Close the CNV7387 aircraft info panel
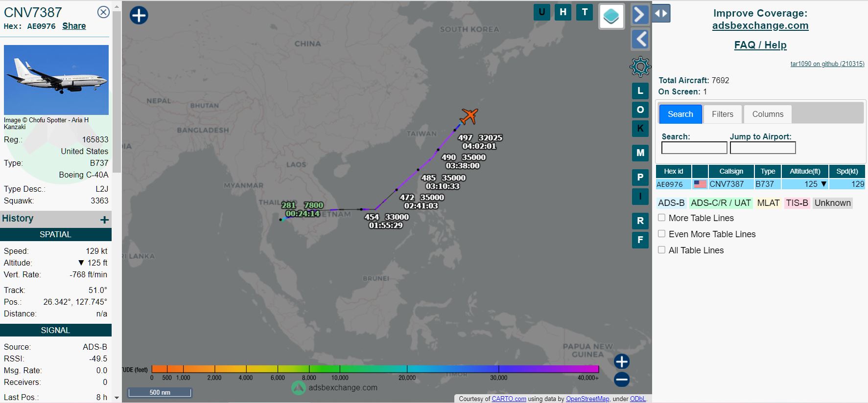 click(103, 12)
